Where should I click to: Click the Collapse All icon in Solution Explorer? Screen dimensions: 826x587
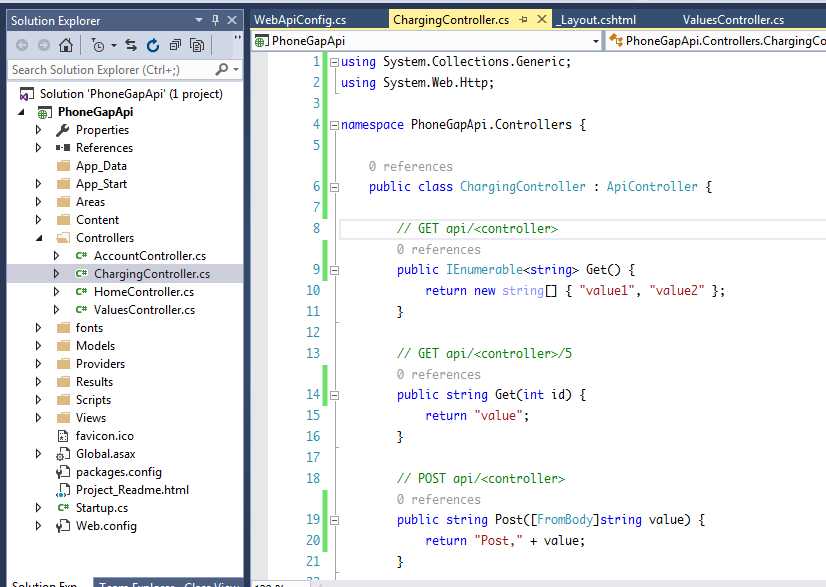pyautogui.click(x=175, y=46)
